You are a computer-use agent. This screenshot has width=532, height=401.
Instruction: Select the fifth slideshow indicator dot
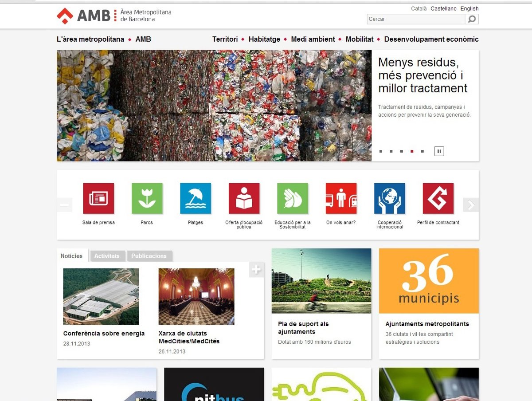(422, 151)
